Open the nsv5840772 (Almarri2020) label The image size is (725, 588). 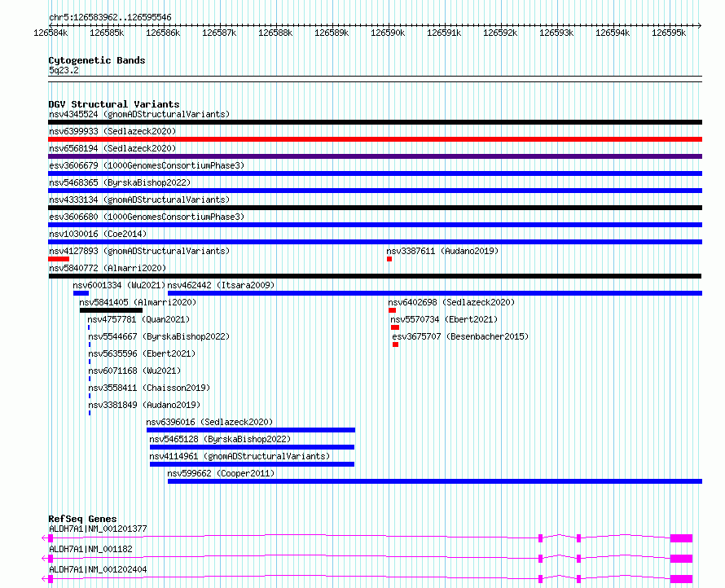pos(108,268)
